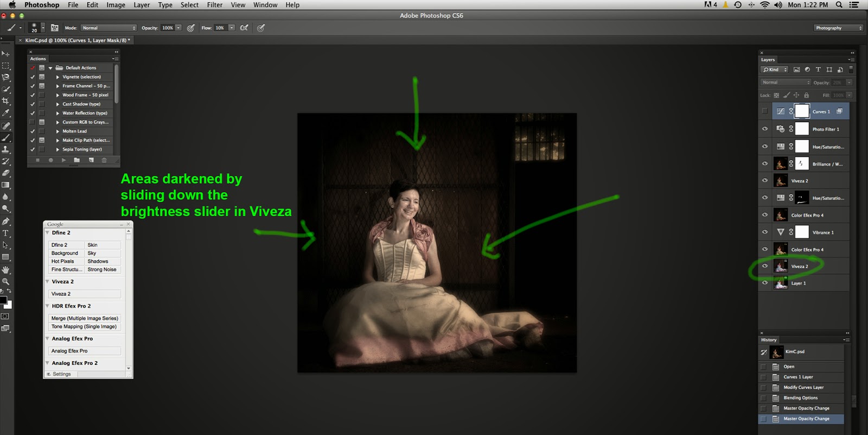868x435 pixels.
Task: Select the Eyedropper tool
Action: (x=5, y=113)
